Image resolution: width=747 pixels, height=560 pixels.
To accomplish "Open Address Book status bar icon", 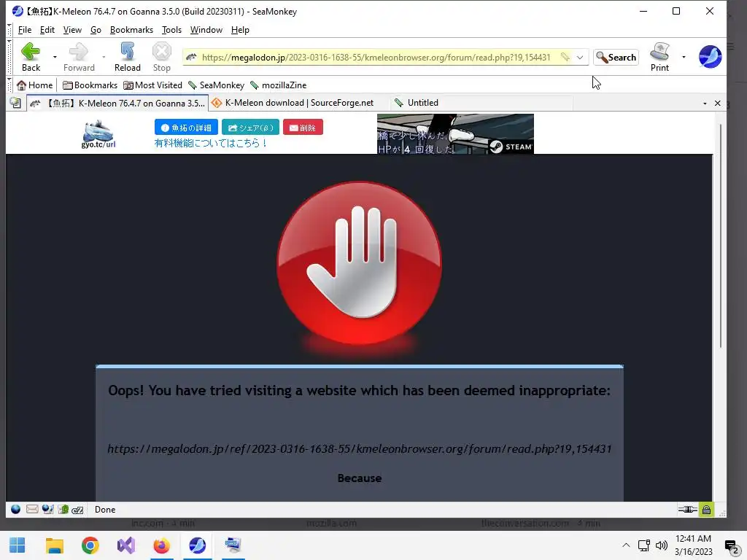I will point(63,510).
